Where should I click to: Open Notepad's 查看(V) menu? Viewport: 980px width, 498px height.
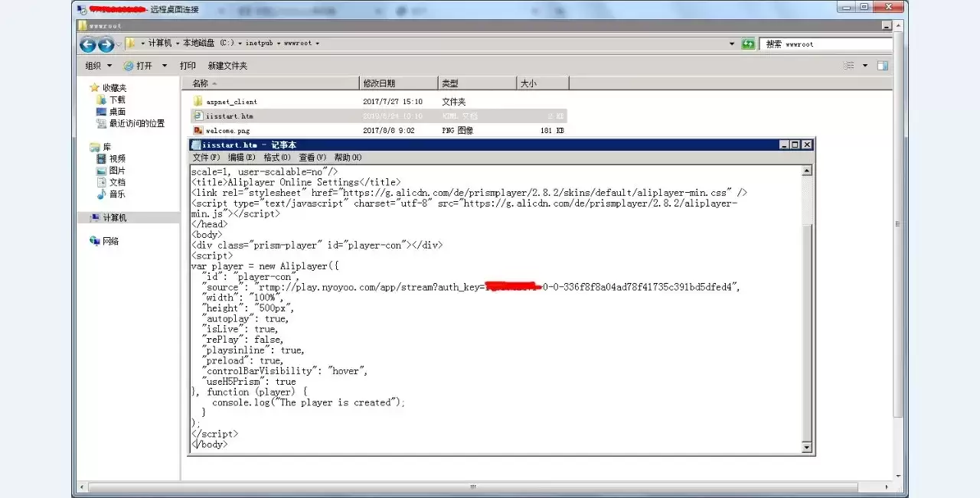[312, 158]
